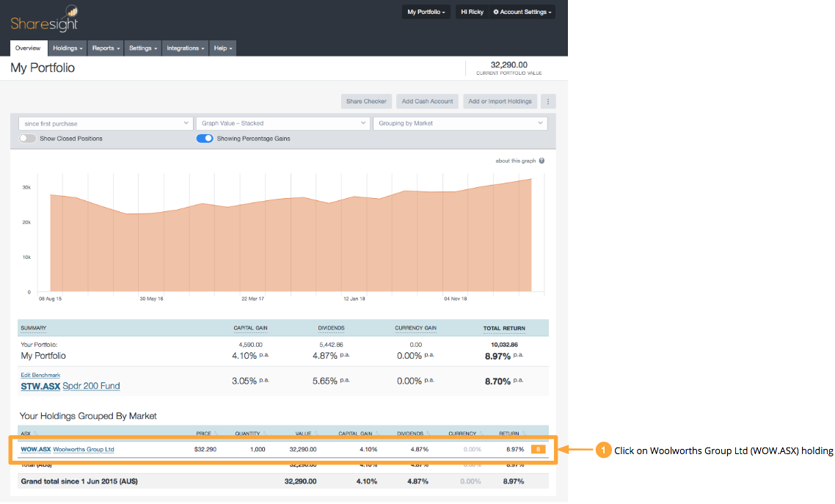
Task: Select the Overview tab
Action: 28,48
